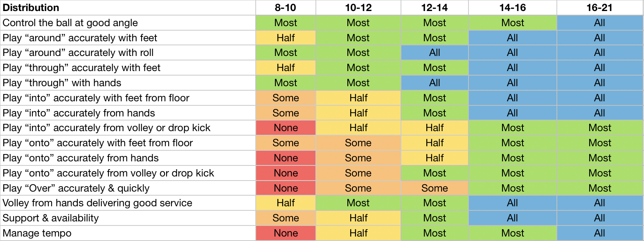
Task: Select the 10-12 column header
Action: [358, 8]
